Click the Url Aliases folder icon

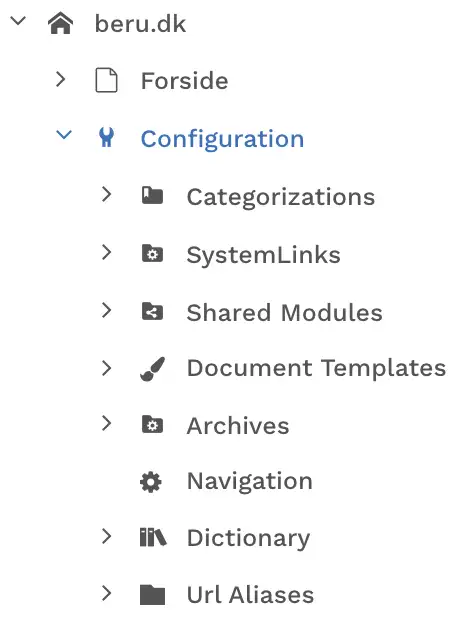[153, 595]
